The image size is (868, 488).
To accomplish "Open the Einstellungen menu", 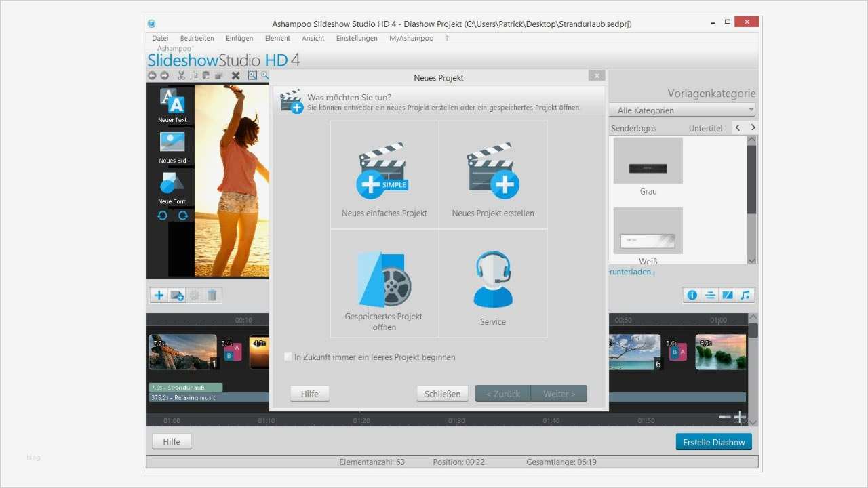I will [357, 38].
